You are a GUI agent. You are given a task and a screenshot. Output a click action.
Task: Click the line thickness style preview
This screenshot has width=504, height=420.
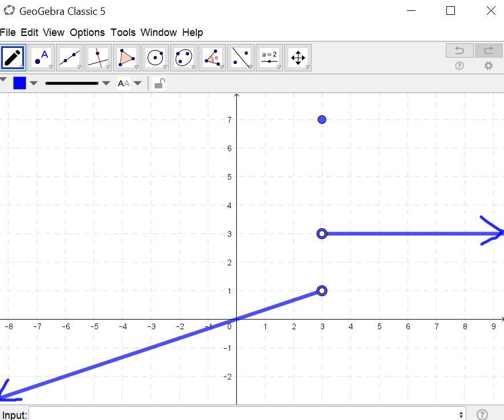[x=72, y=83]
